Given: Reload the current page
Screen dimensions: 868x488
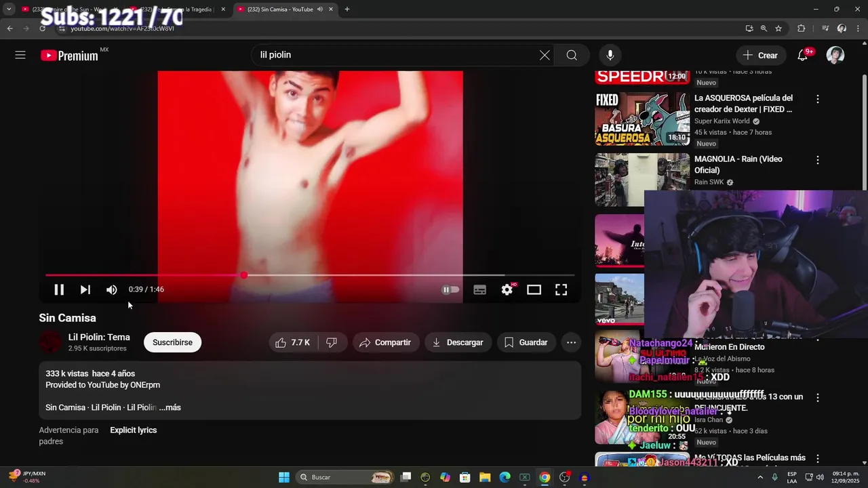Looking at the screenshot, I should click(x=42, y=28).
